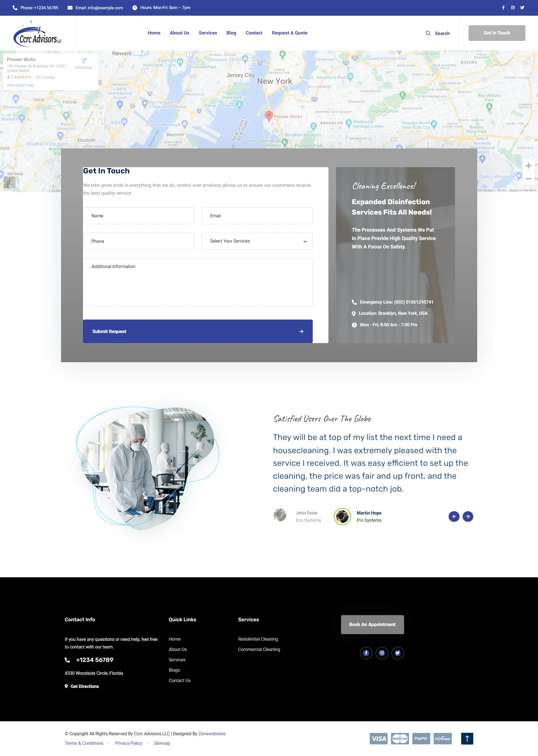Click the next testimonial navigation arrow
The height and width of the screenshot is (756, 538).
tap(468, 516)
